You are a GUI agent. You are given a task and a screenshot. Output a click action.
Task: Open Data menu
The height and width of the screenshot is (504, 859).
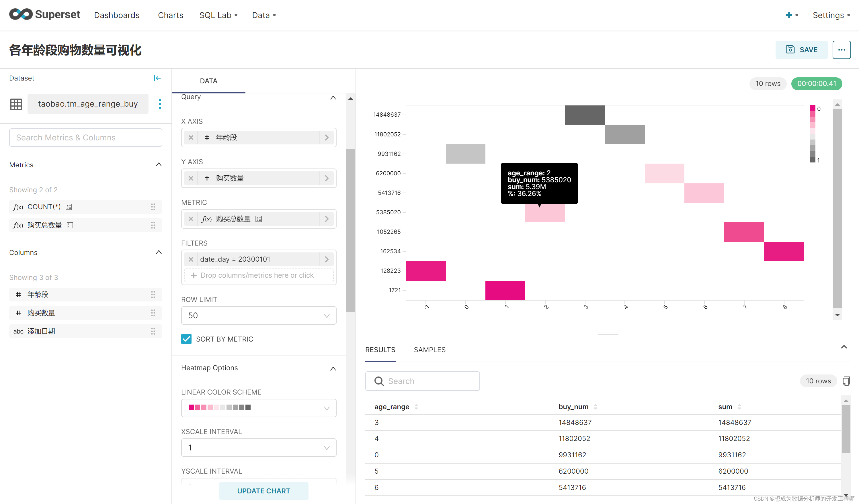[264, 15]
